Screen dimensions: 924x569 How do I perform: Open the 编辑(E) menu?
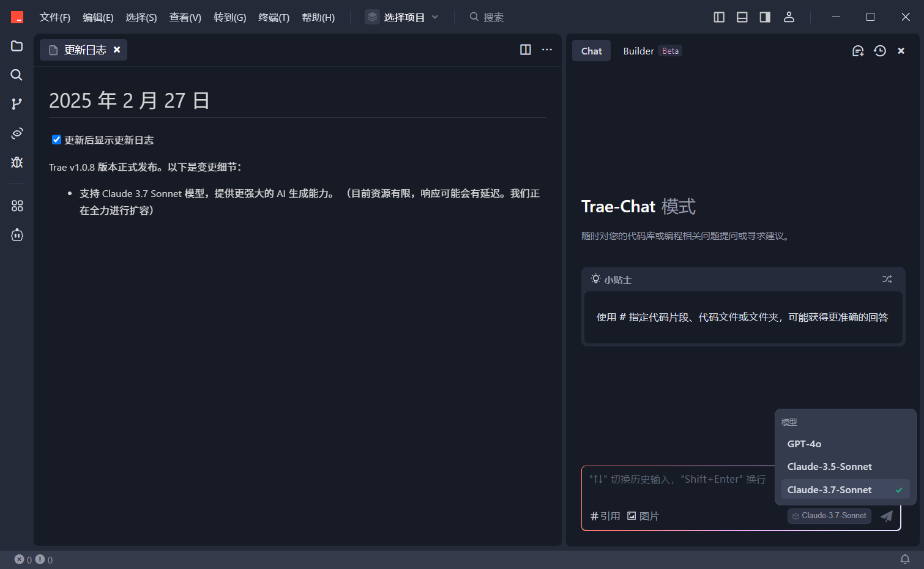coord(98,17)
